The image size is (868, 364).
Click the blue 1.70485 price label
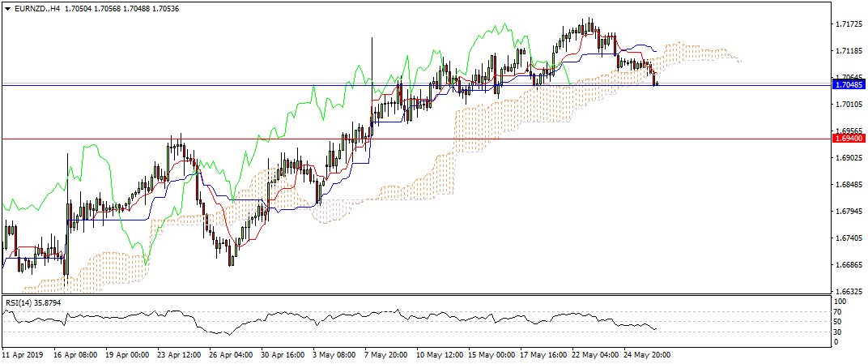point(849,85)
